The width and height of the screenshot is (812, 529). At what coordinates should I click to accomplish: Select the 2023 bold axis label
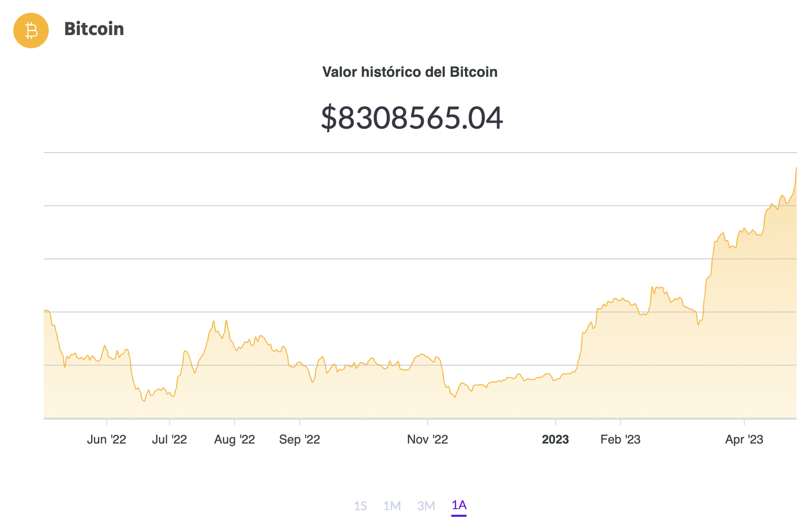pos(555,439)
